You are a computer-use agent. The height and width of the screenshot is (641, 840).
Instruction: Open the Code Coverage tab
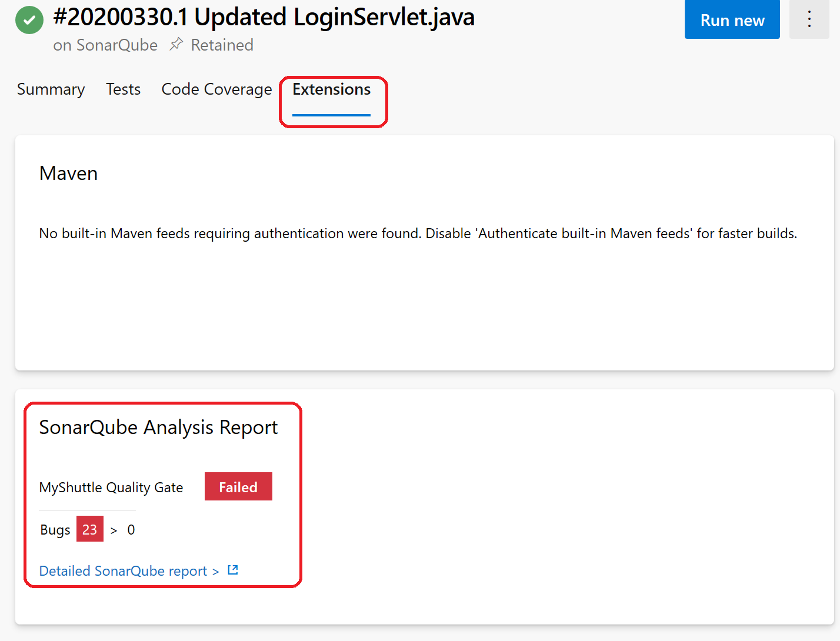216,89
